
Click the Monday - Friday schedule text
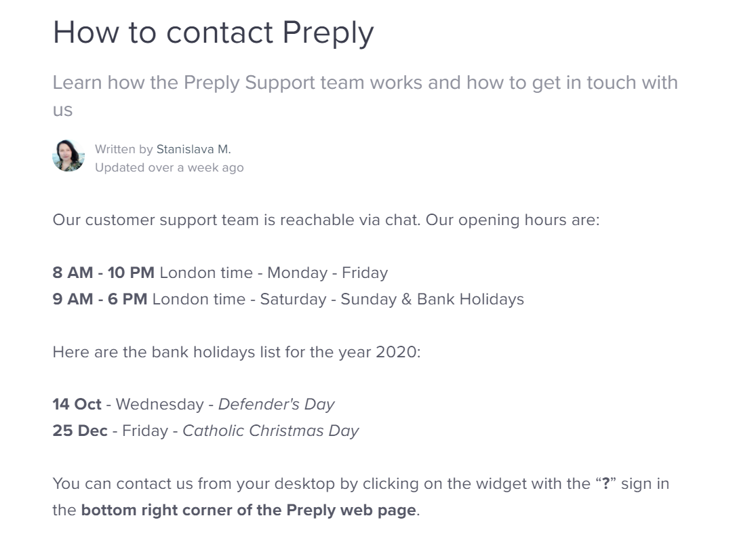(x=327, y=273)
